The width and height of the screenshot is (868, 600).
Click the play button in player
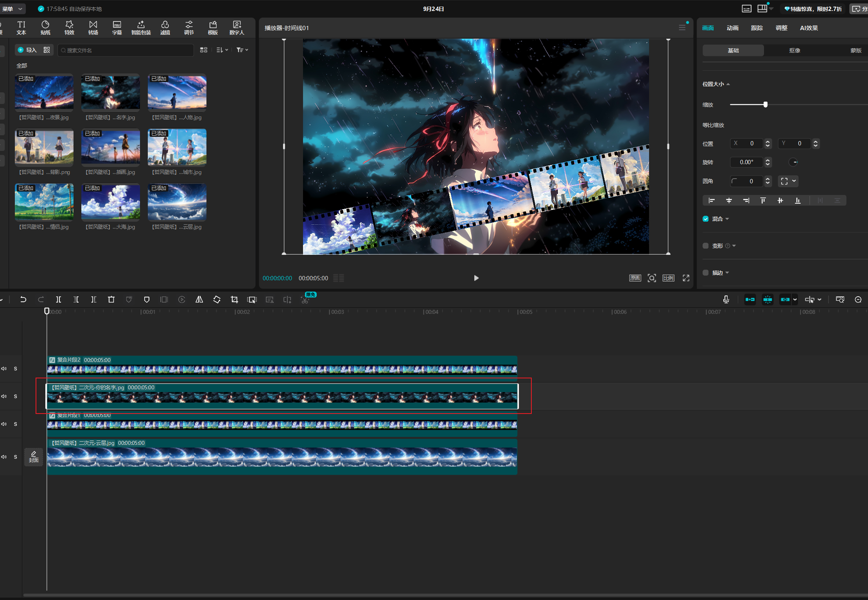pyautogui.click(x=476, y=278)
